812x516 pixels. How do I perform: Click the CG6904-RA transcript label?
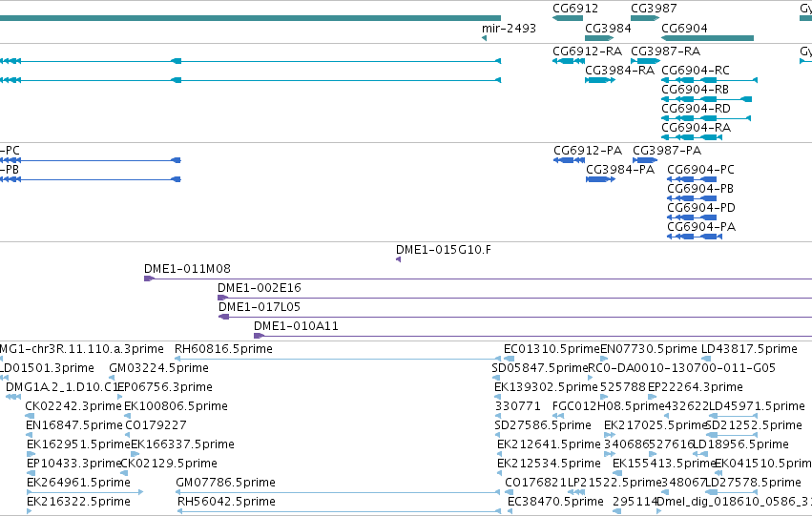(696, 128)
